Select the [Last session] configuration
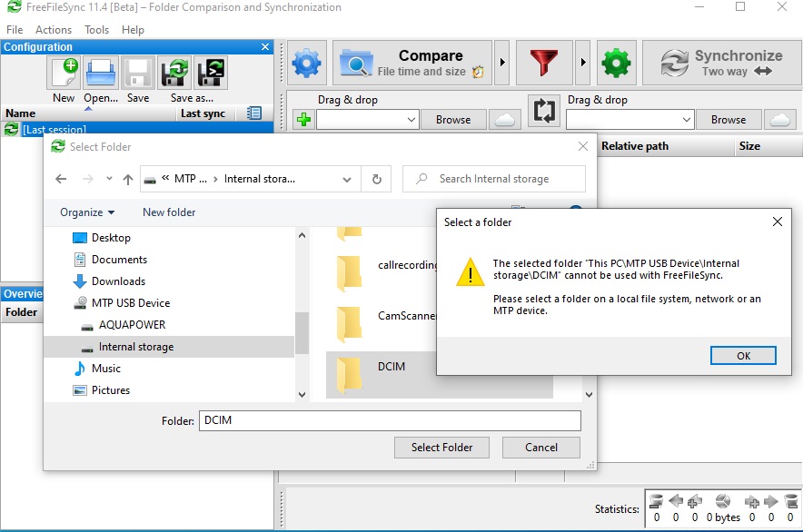The width and height of the screenshot is (803, 532). pos(137,129)
